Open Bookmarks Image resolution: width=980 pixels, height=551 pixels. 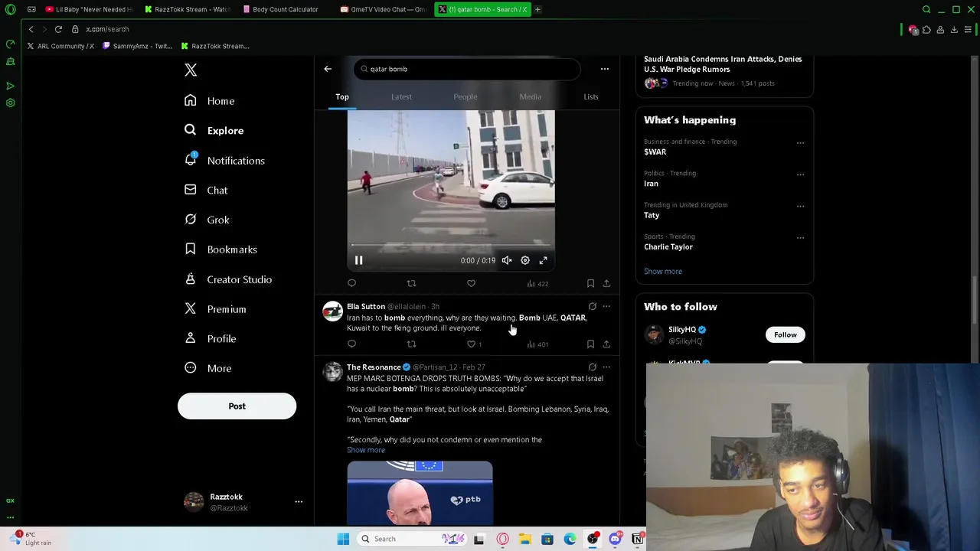(x=221, y=249)
